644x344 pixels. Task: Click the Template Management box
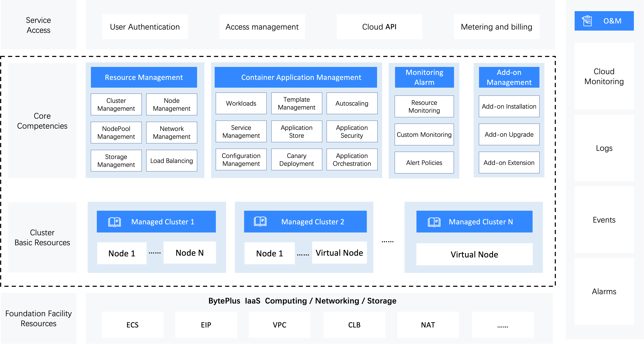tap(297, 103)
